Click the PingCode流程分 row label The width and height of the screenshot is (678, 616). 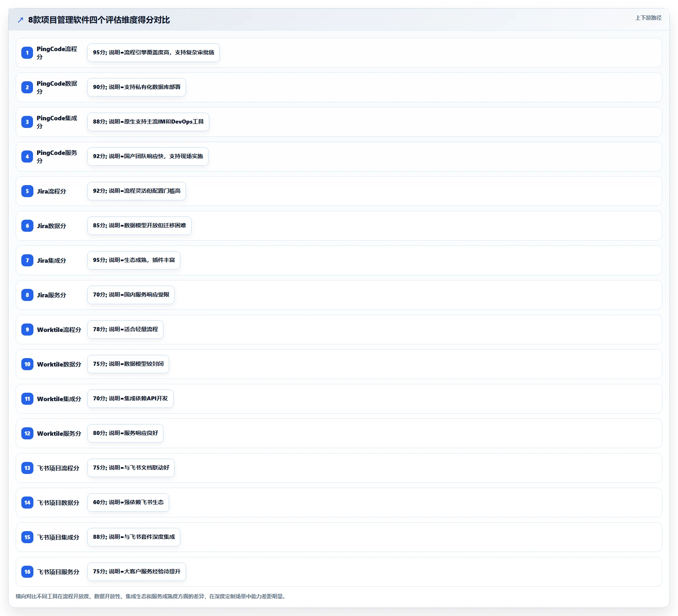(x=57, y=53)
